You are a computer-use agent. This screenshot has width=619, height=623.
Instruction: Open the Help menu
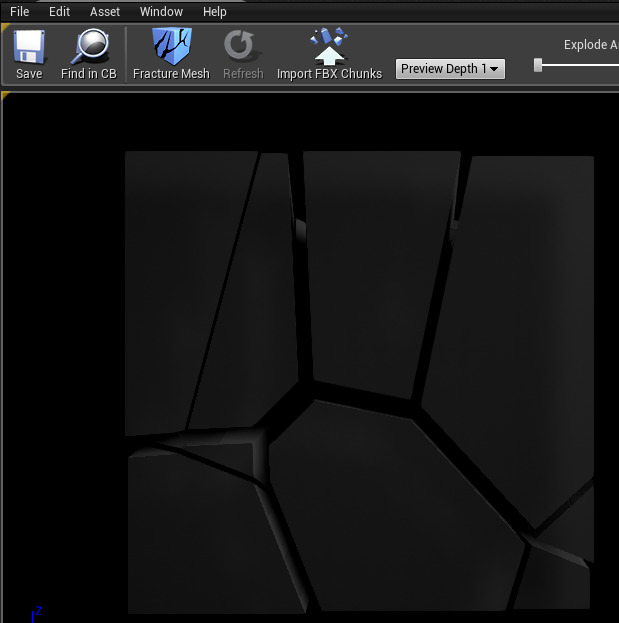click(215, 12)
